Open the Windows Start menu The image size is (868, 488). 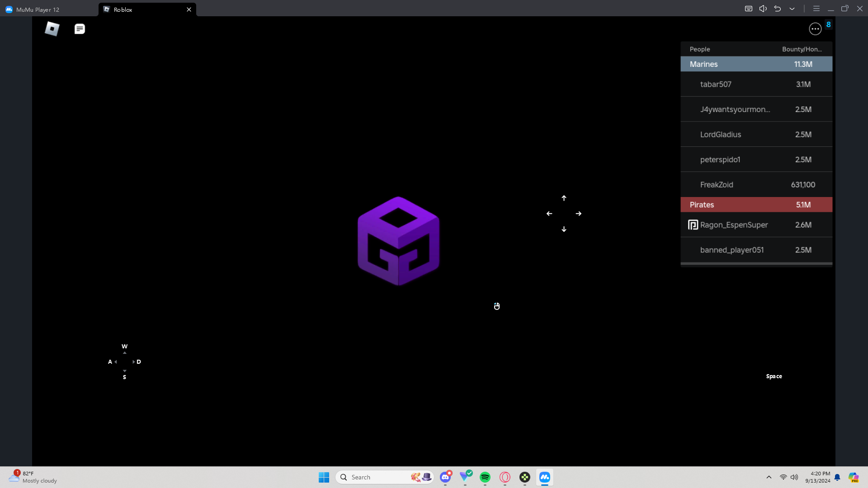pyautogui.click(x=324, y=477)
